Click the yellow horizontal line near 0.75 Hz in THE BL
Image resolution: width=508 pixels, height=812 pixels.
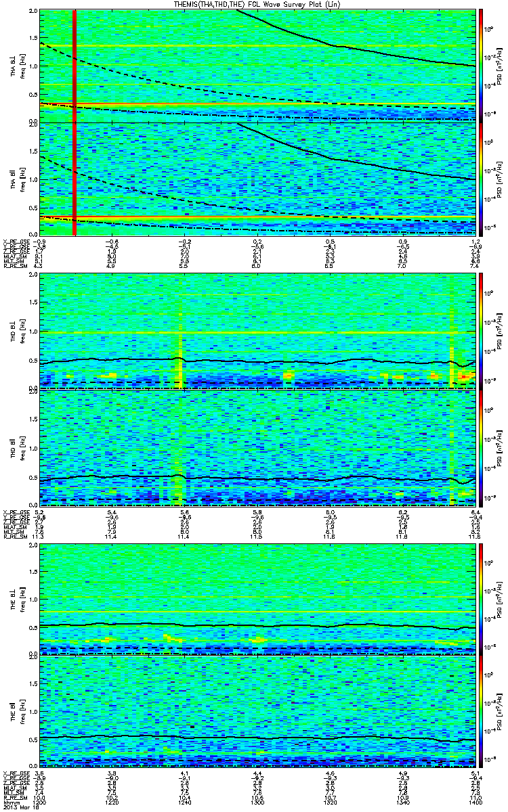click(257, 612)
